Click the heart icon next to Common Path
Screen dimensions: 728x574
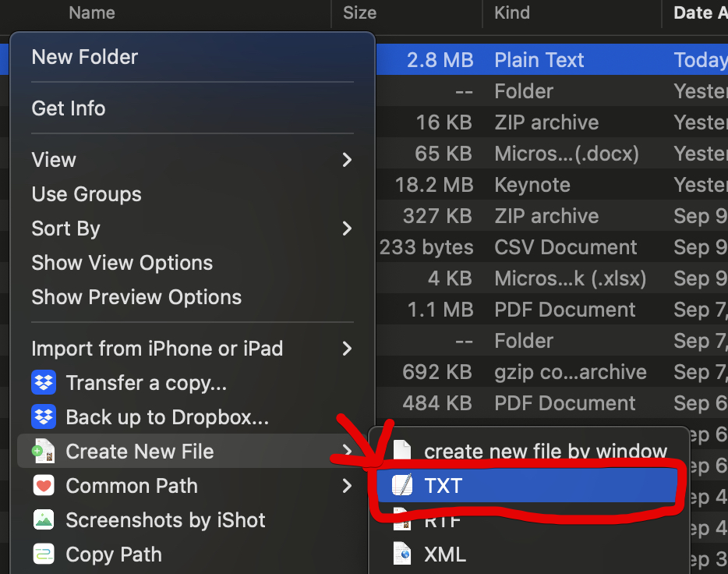(44, 486)
